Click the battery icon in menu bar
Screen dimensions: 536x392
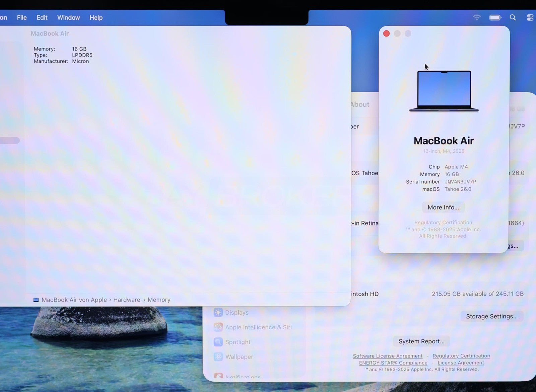495,17
